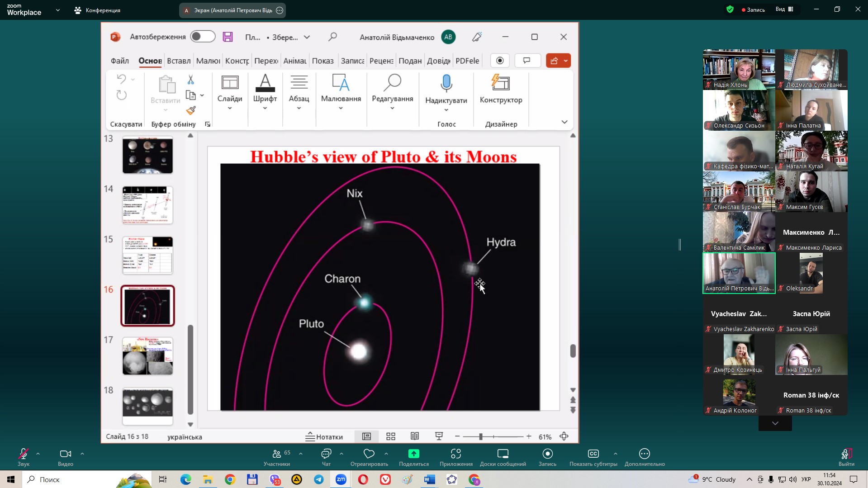This screenshot has width=868, height=488.
Task: Switch to Slide Sorter view icon
Action: [391, 436]
